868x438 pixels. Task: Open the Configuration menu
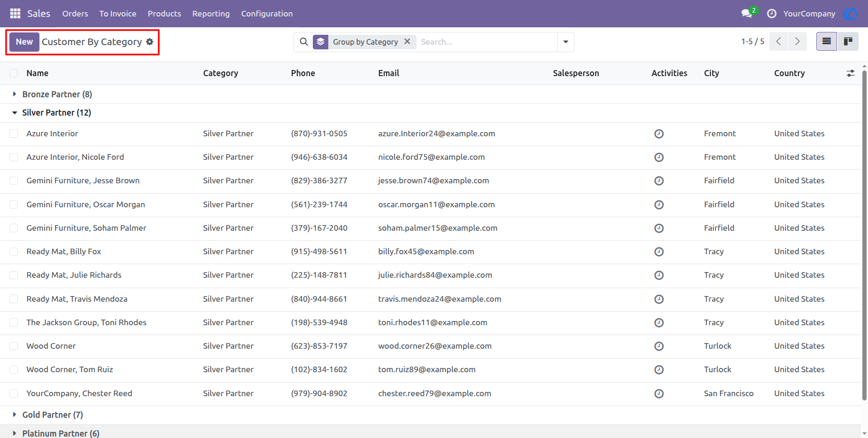(x=267, y=14)
